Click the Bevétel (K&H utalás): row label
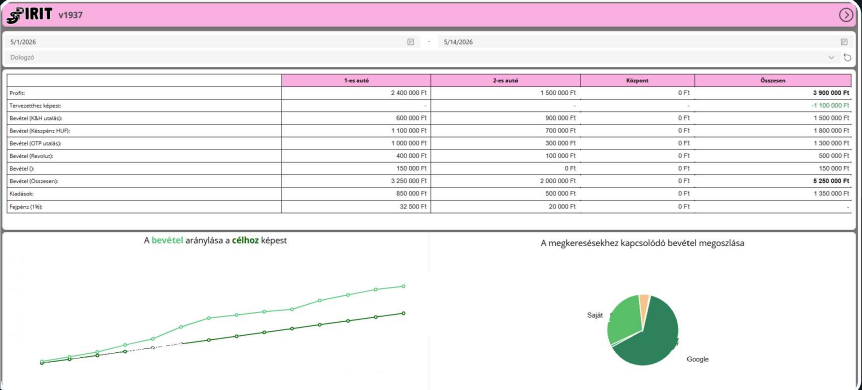Screen dimensions: 862x390 click(35, 118)
